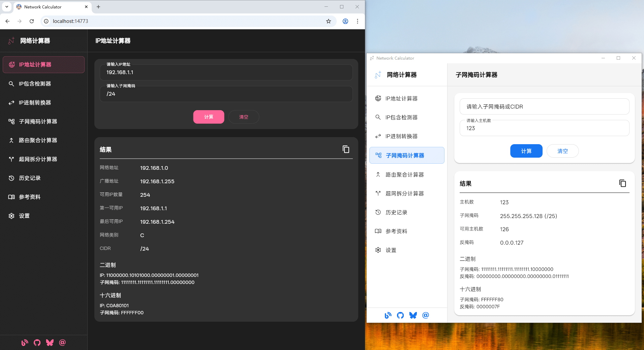Select wildcard mask value 0.0.0.127
Screen dimensions: 644x350
click(512, 243)
